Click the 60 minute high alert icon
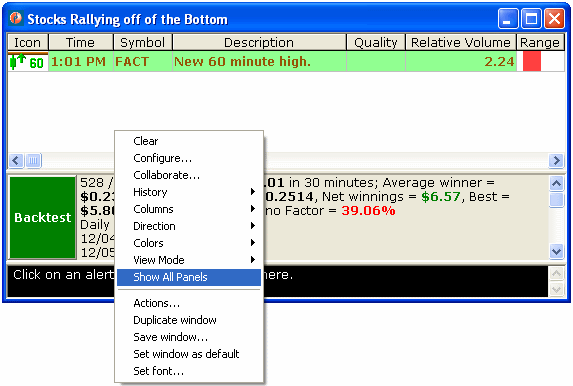The width and height of the screenshot is (573, 386). pyautogui.click(x=27, y=61)
